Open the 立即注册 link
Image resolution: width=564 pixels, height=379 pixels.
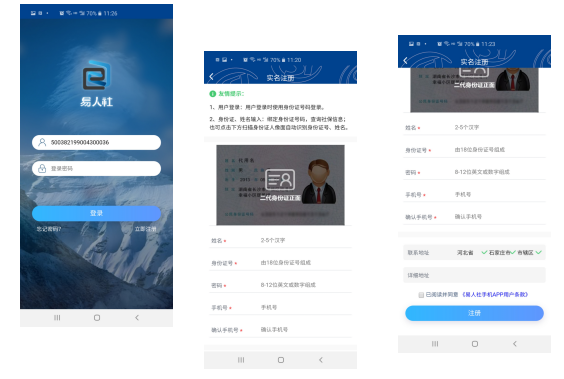coord(145,229)
